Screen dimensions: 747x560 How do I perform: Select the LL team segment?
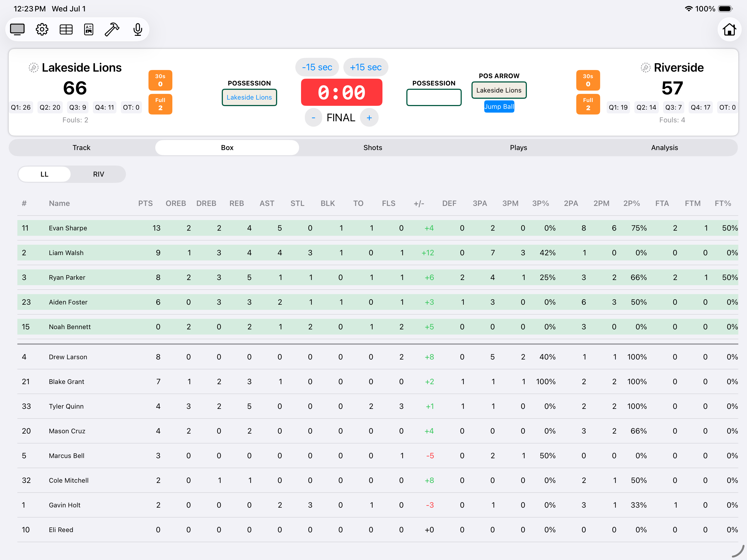pyautogui.click(x=44, y=174)
